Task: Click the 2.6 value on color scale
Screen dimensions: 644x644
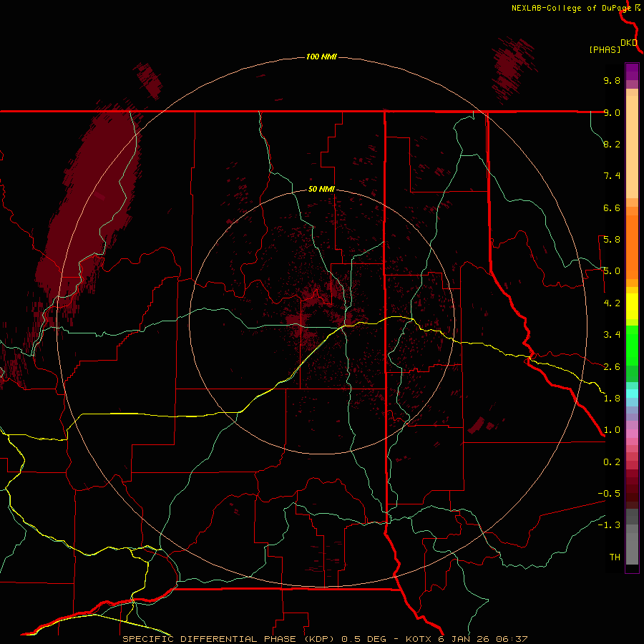Action: coord(612,367)
